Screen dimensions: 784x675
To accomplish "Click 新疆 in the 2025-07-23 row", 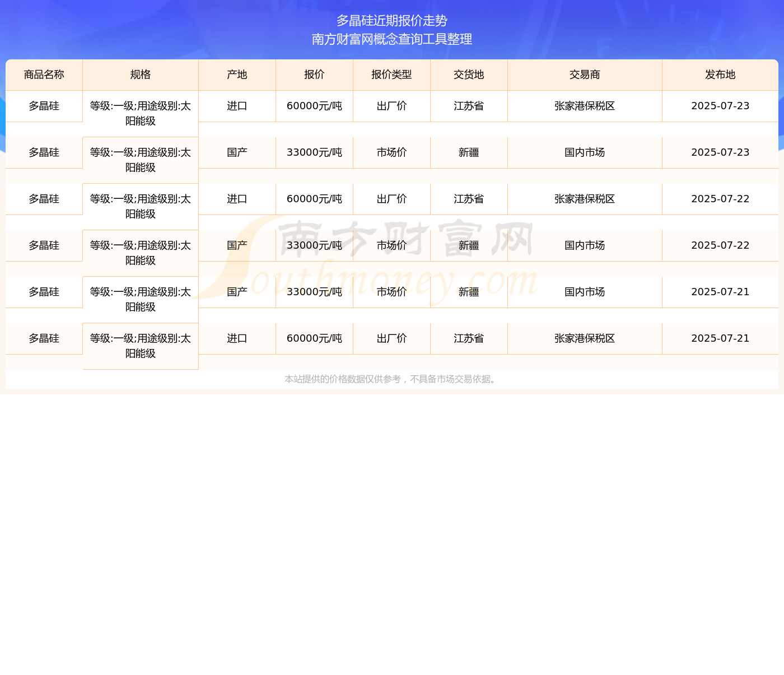I will 469,152.
